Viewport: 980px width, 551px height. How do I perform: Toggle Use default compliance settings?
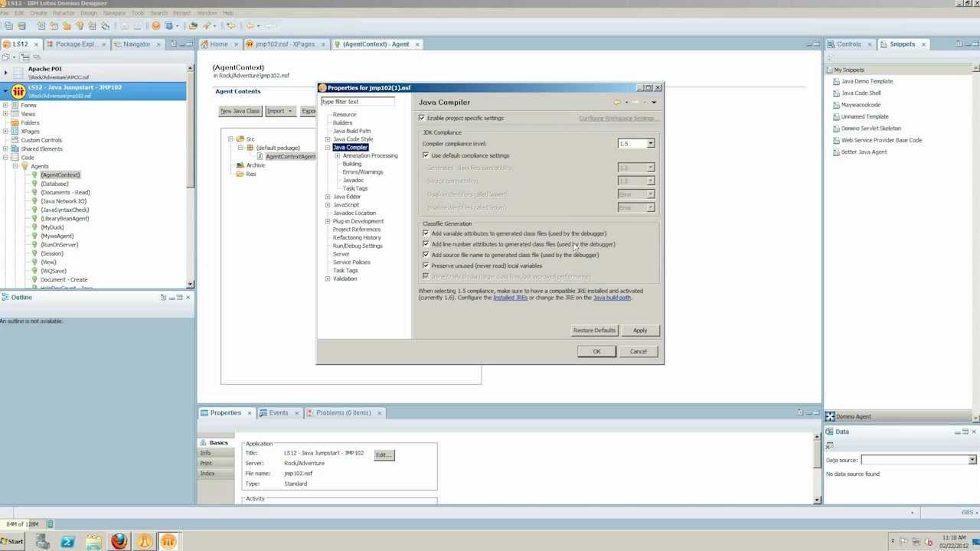[x=426, y=155]
